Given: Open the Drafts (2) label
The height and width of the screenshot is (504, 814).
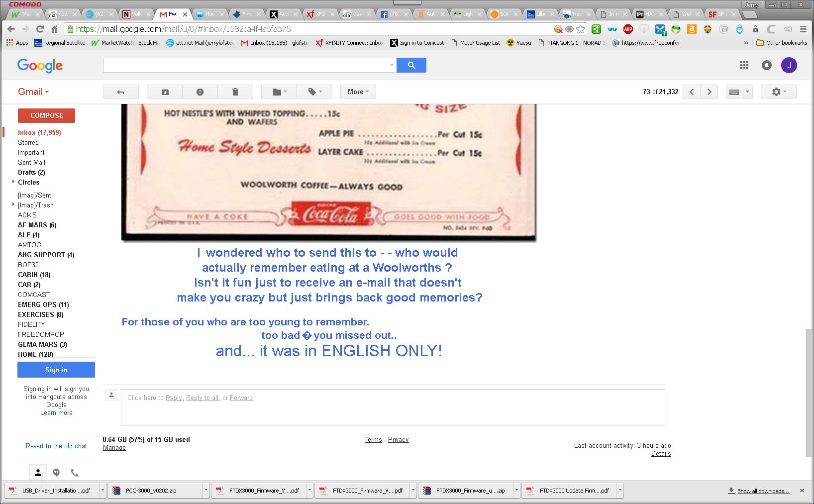Looking at the screenshot, I should (31, 172).
